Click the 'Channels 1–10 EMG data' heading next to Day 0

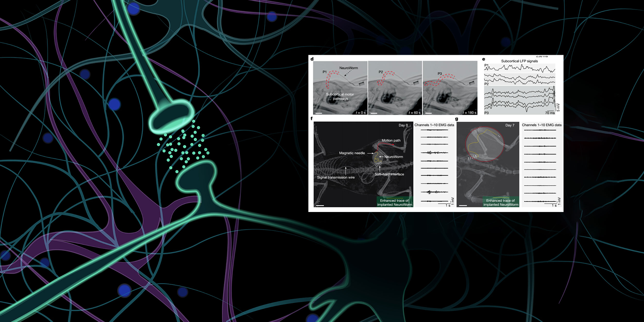[434, 125]
